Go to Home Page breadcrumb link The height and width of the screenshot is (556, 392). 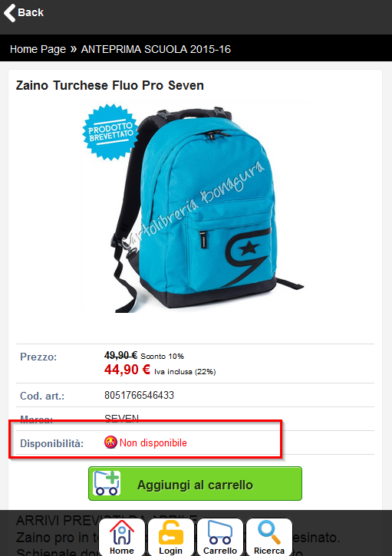(38, 49)
